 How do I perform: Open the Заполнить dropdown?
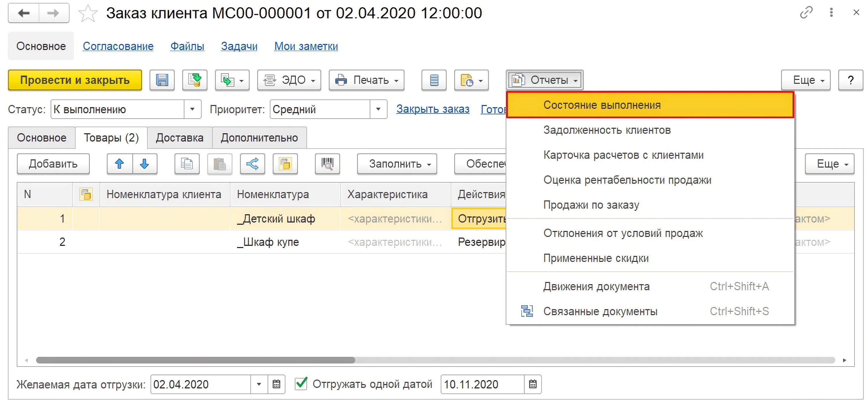397,164
